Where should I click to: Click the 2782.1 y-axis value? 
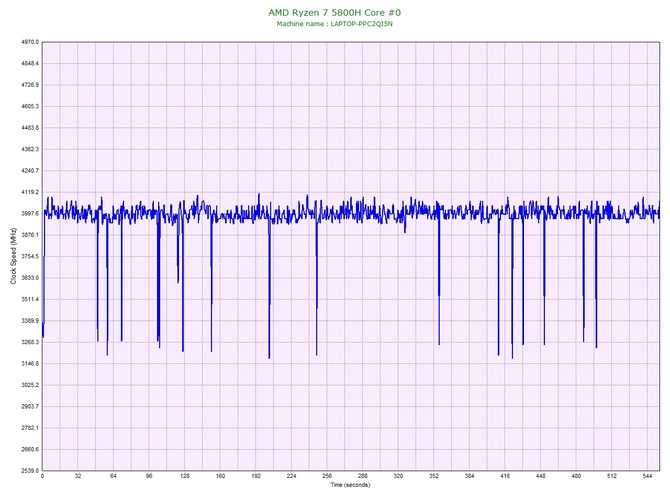click(30, 428)
